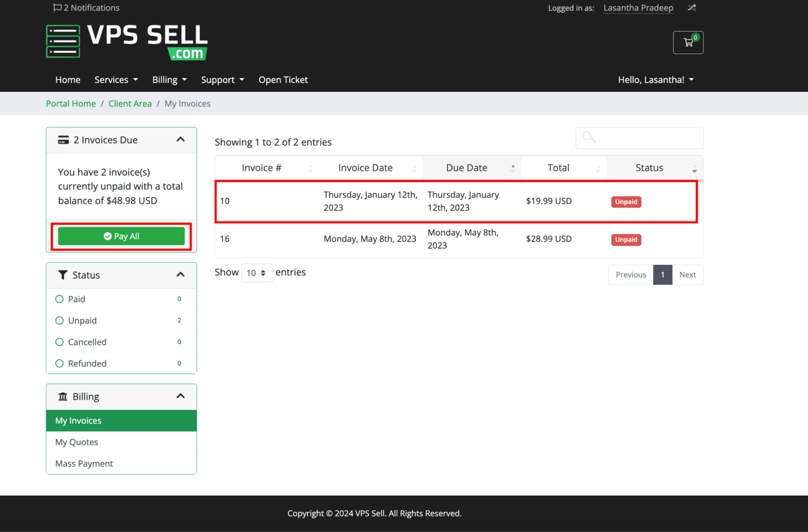Click invoice number 16 cell

[x=225, y=239]
